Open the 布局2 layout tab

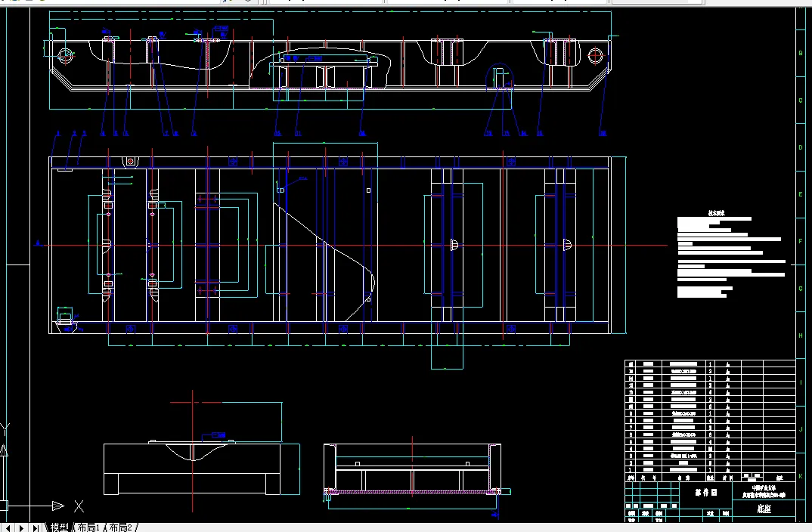[x=121, y=527]
